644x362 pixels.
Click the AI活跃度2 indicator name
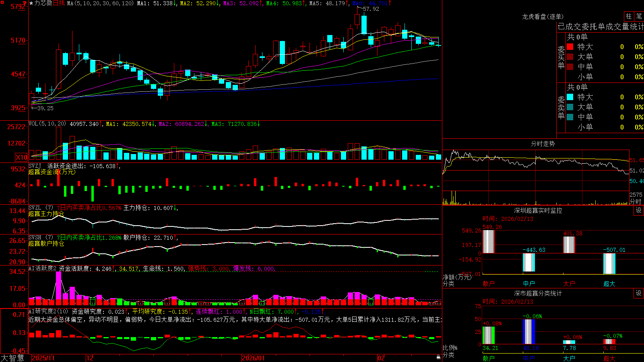[43, 268]
